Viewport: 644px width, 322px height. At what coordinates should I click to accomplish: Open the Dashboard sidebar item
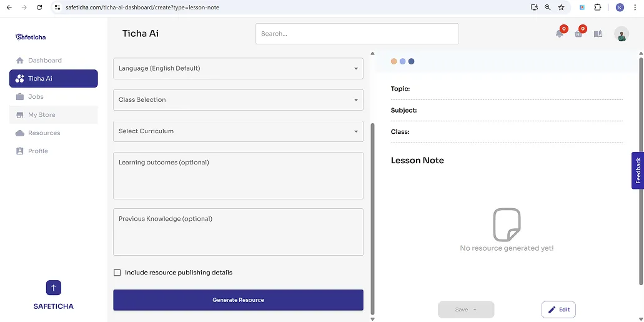tap(53, 61)
